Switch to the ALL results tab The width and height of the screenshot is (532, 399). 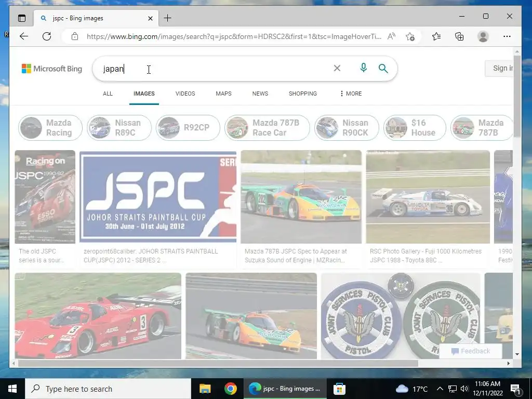[108, 94]
